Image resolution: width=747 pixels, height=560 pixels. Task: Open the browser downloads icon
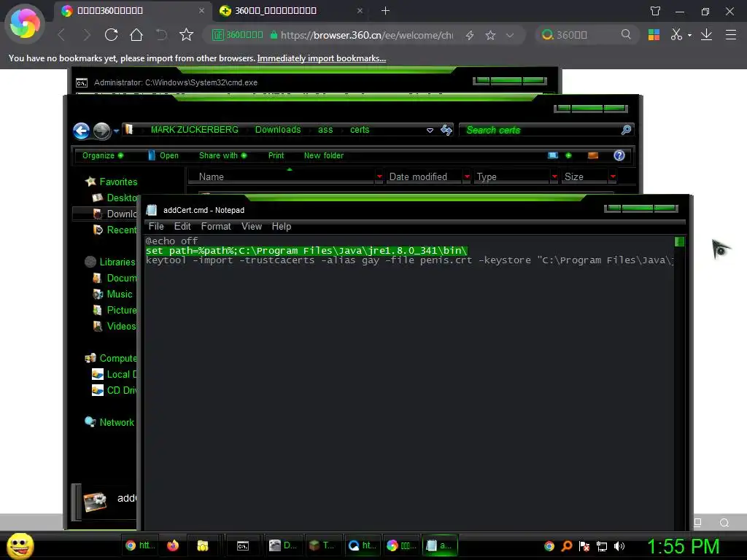tap(706, 34)
